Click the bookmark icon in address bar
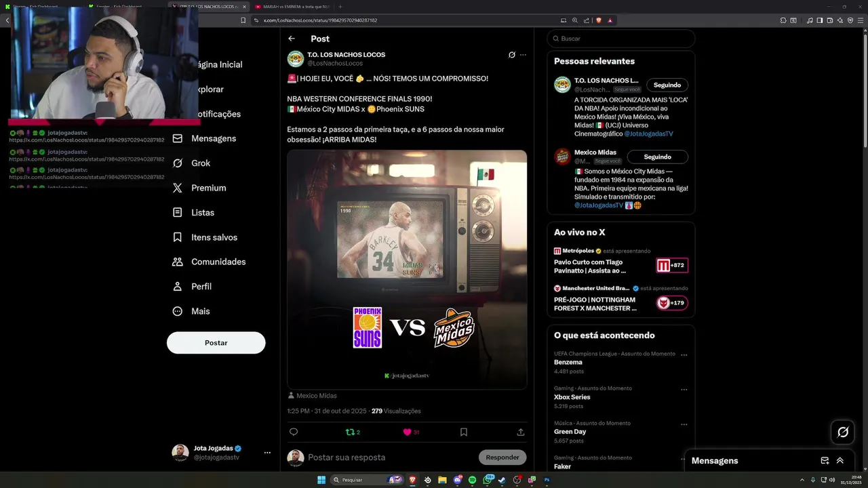868x488 pixels. pyautogui.click(x=243, y=20)
